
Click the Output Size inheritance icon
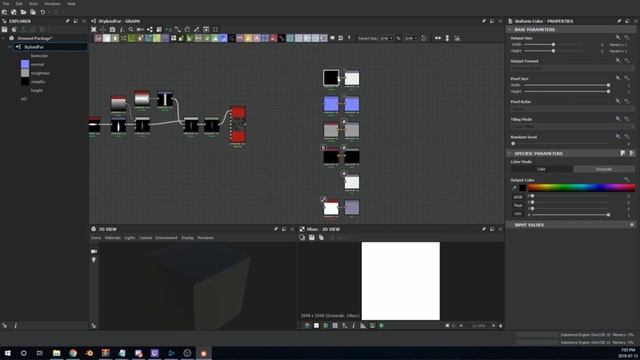(618, 38)
